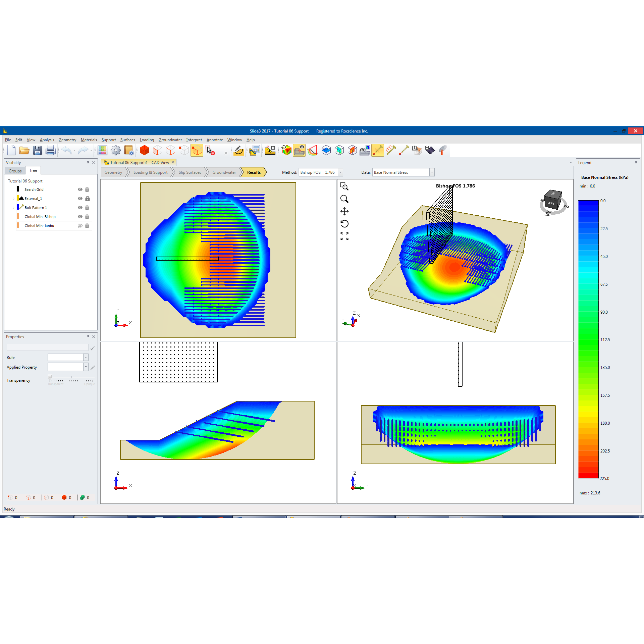Redo the last action

click(x=83, y=151)
